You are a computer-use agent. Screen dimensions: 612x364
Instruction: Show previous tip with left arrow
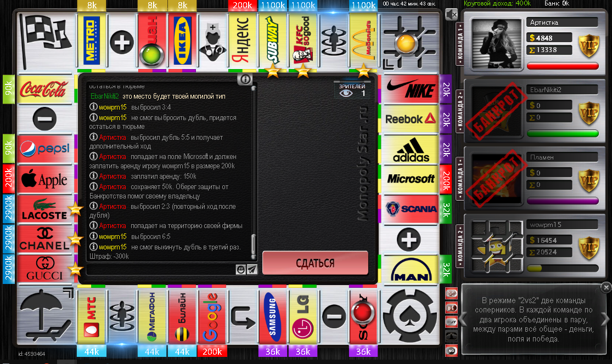[463, 319]
